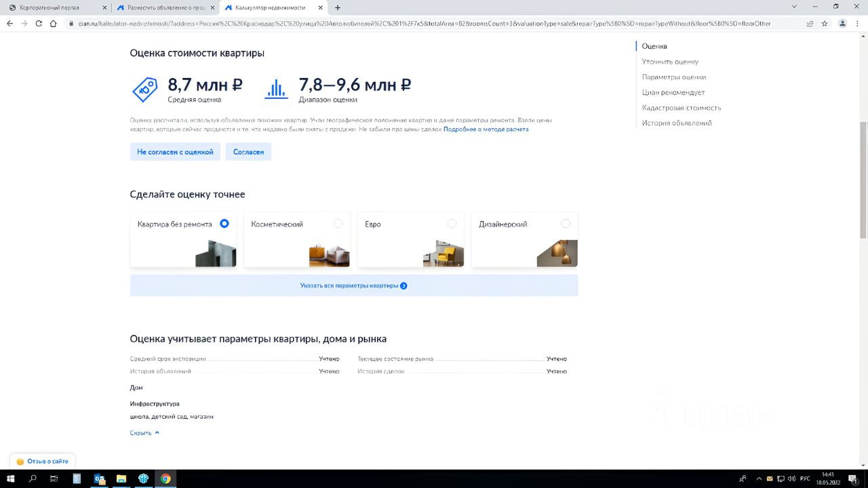Switch the РУС keyboard language indicator

pyautogui.click(x=805, y=479)
